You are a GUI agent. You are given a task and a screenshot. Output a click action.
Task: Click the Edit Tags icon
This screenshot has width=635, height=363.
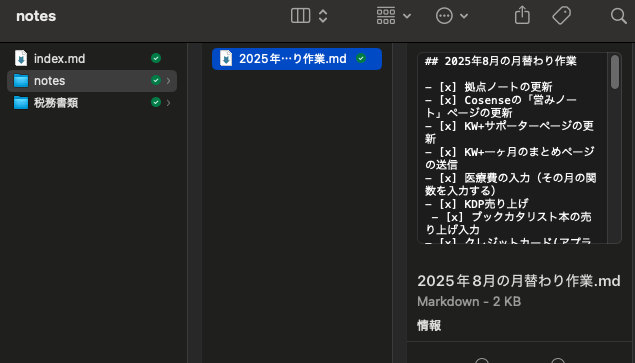point(561,15)
